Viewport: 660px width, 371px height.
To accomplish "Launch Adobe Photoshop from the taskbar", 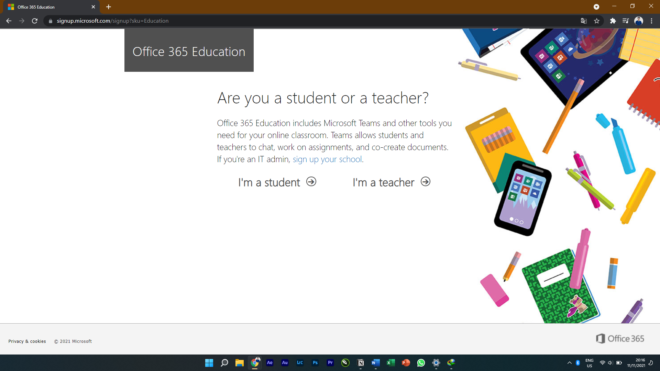I will (315, 363).
